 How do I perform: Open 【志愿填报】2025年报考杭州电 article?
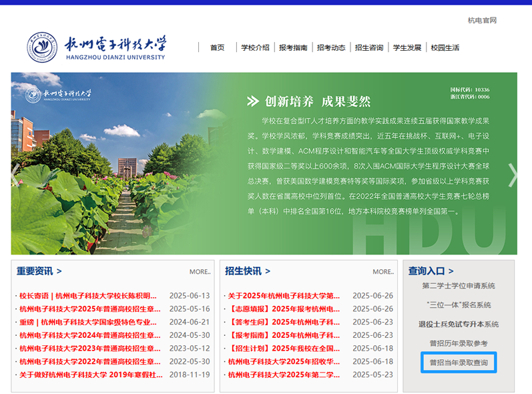coord(284,309)
